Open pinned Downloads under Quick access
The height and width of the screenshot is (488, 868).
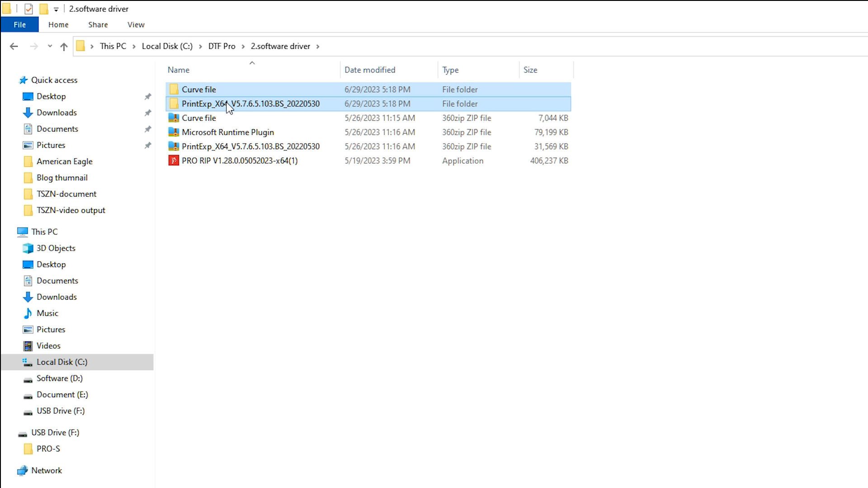57,113
